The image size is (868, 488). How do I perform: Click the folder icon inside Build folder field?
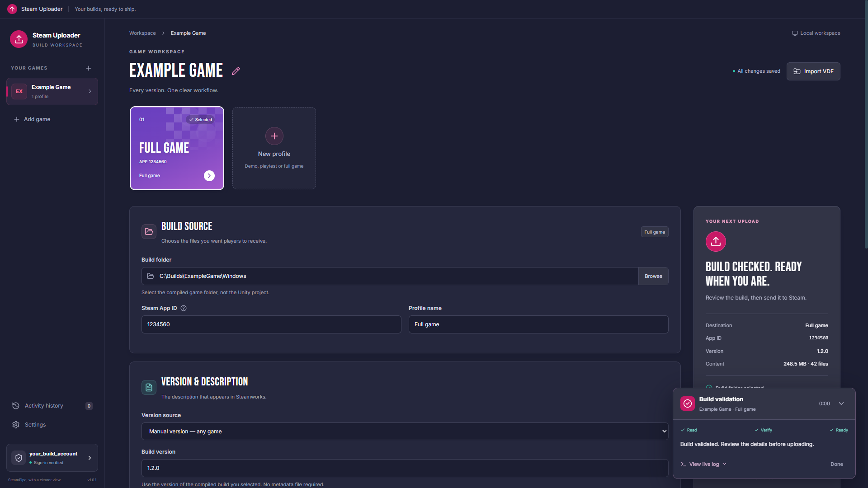tap(151, 276)
